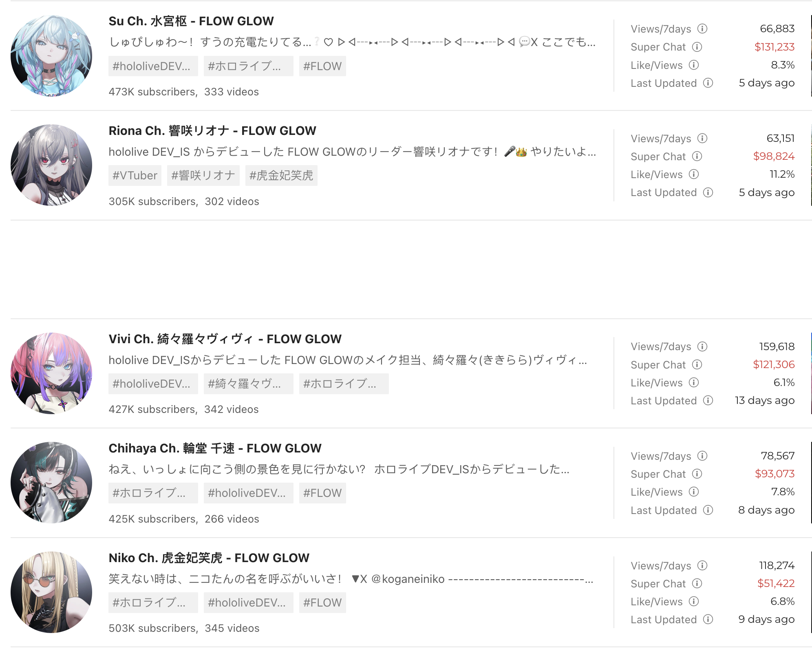Click info icon next to Niko's Like/Views
The height and width of the screenshot is (653, 812).
pos(694,601)
